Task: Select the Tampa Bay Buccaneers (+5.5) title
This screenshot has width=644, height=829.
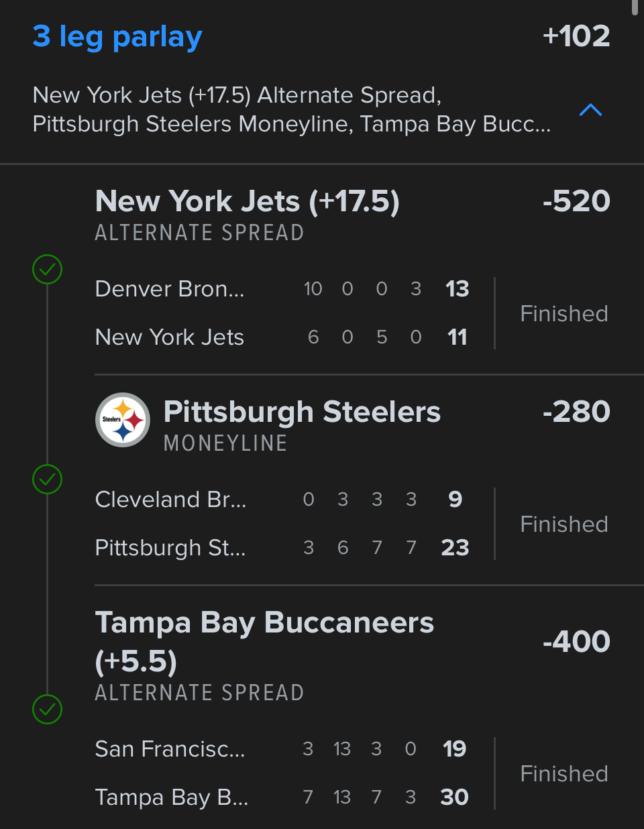Action: (x=264, y=641)
